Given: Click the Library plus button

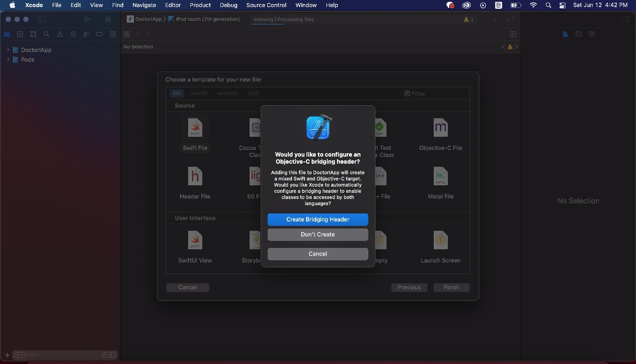Looking at the screenshot, I should coord(495,19).
